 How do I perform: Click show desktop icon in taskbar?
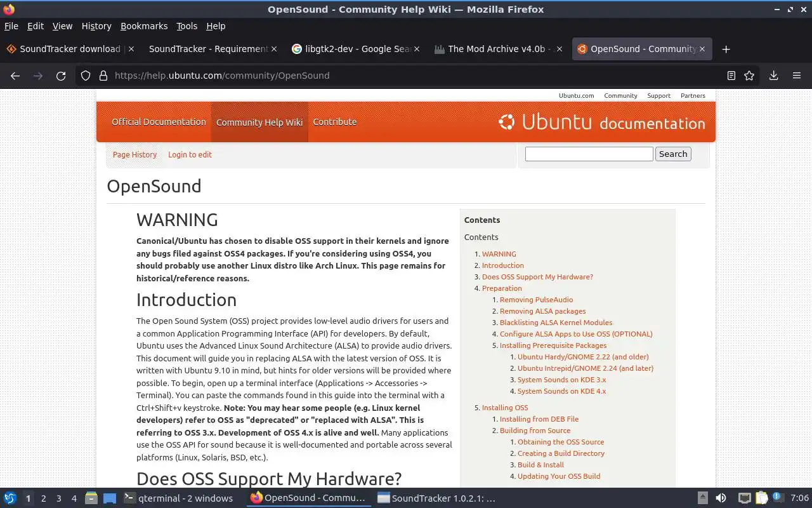(110, 498)
